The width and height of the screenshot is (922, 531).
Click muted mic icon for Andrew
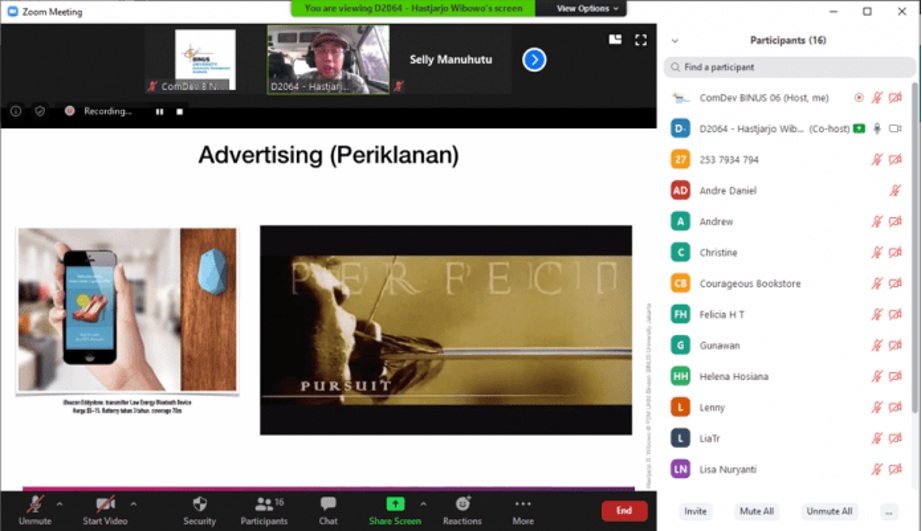[877, 222]
